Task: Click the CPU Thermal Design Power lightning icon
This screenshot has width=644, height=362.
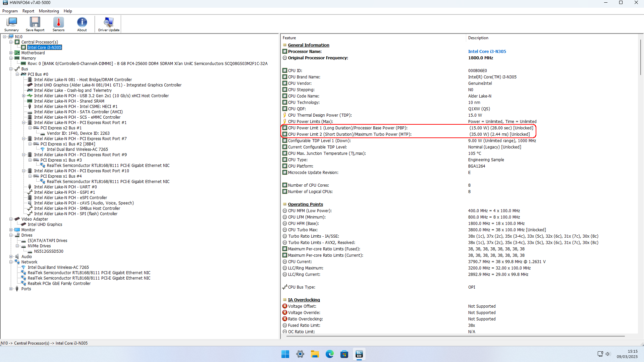Action: [285, 115]
